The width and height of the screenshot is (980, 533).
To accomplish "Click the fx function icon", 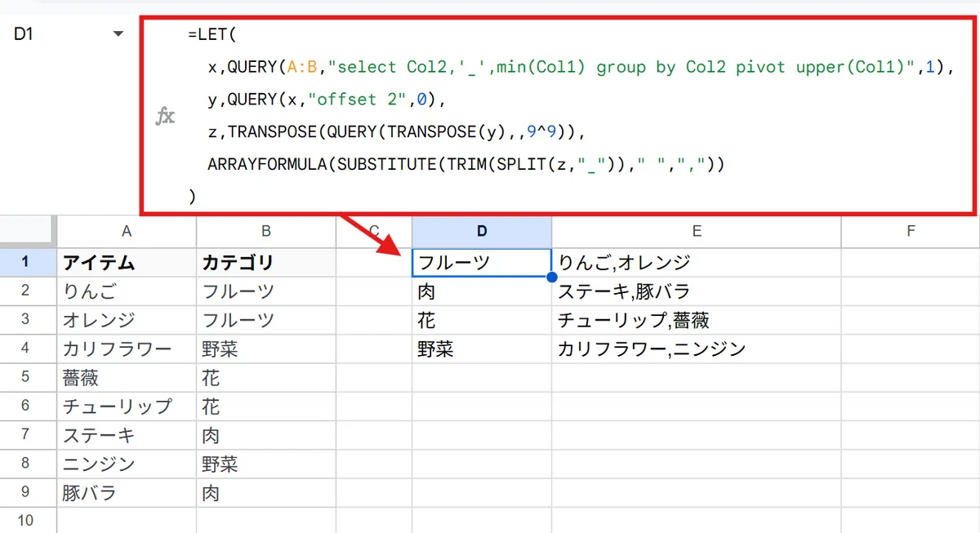I will point(165,116).
